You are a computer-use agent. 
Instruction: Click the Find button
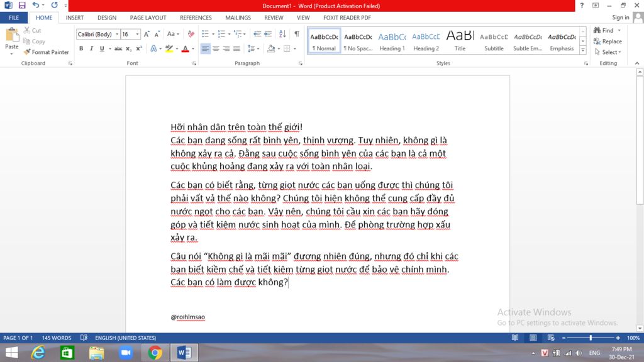[604, 30]
